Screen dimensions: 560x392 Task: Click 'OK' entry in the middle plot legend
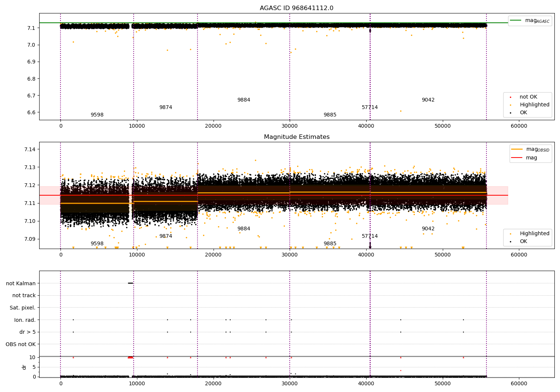click(523, 242)
